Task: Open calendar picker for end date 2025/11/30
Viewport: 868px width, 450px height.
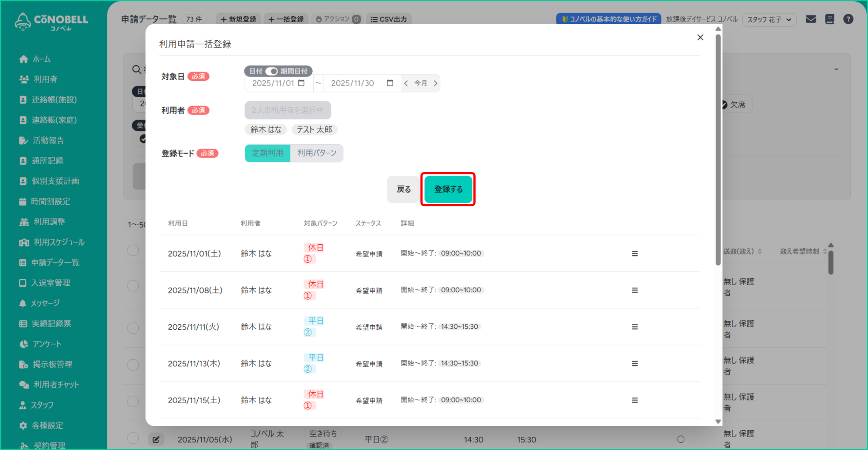Action: tap(390, 83)
